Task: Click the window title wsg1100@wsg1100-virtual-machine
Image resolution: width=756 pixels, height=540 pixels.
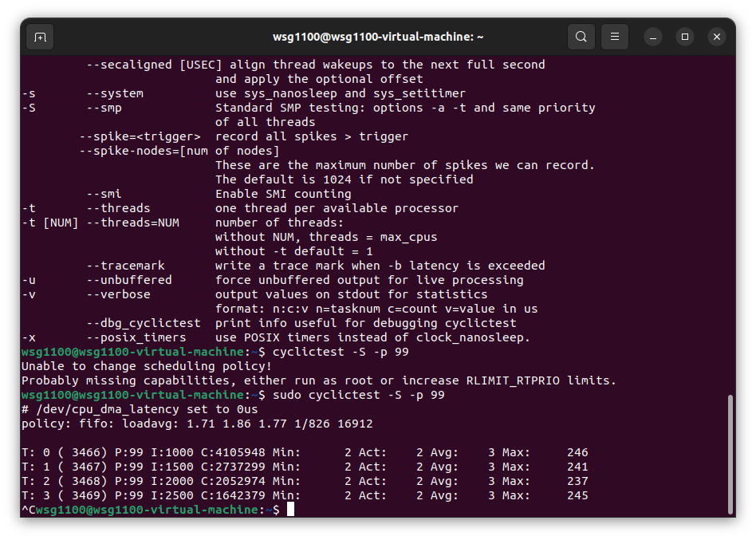Action: point(378,37)
